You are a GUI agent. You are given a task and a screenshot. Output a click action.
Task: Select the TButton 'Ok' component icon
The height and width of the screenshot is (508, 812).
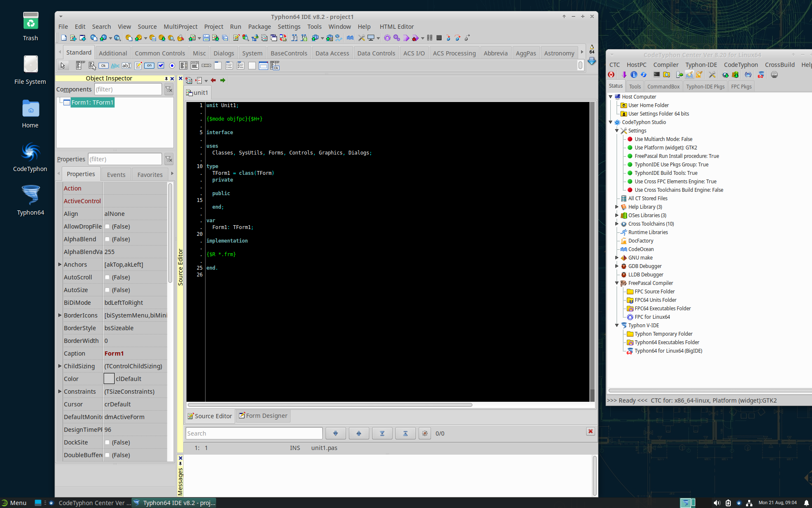click(x=104, y=66)
